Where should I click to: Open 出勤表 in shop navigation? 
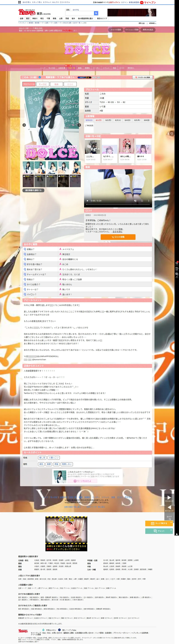point(62,68)
